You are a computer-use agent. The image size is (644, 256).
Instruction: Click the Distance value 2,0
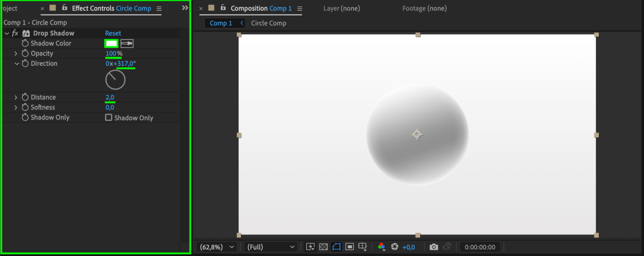(x=110, y=97)
